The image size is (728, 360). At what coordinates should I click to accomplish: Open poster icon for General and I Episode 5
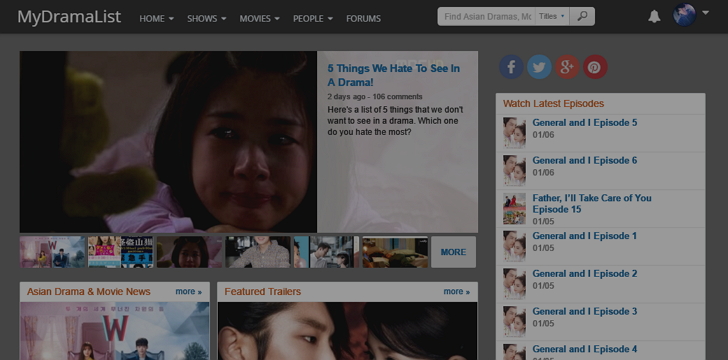tap(514, 133)
